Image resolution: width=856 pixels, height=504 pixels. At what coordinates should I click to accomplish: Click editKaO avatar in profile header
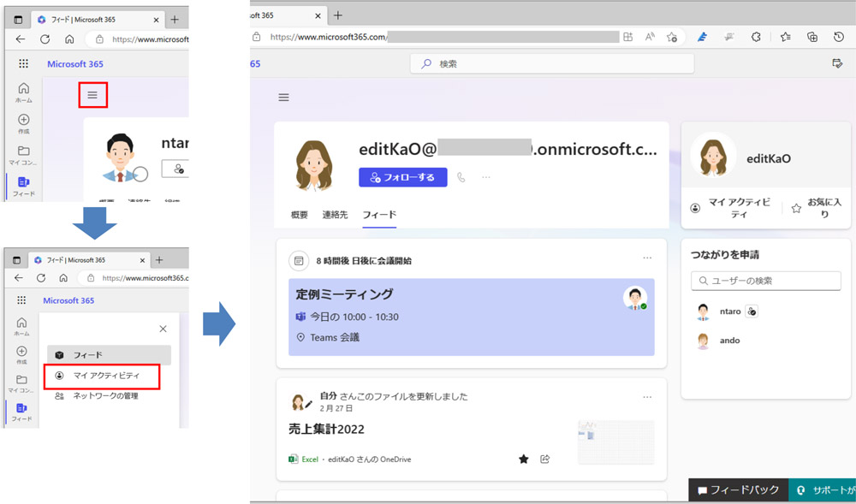[314, 165]
